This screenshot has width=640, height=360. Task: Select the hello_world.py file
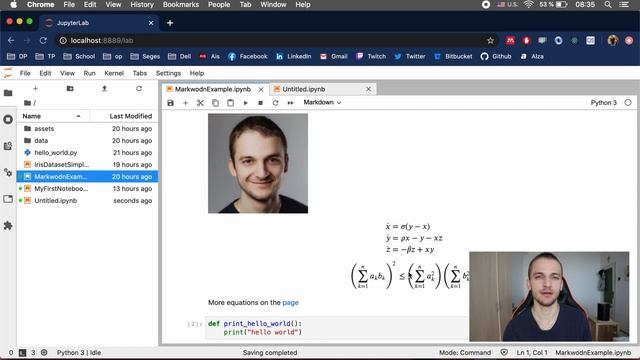tap(87, 153)
